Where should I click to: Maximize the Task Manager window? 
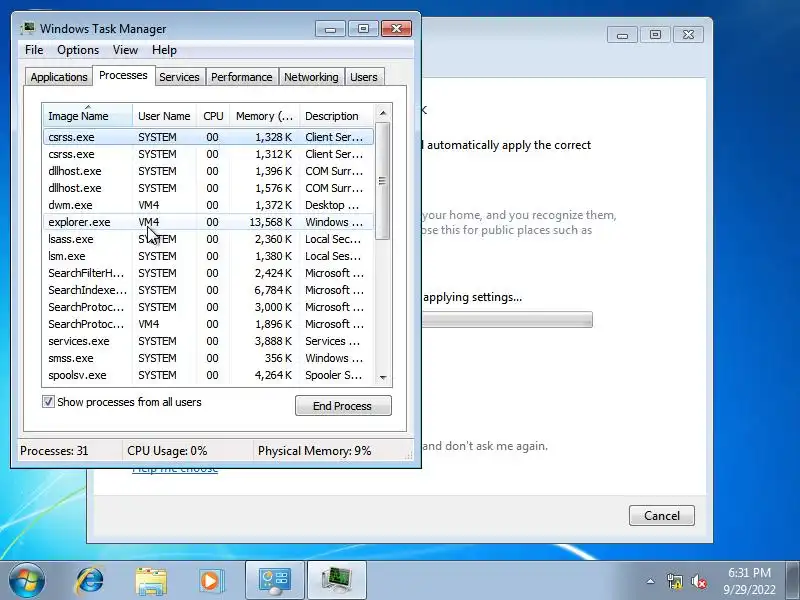pyautogui.click(x=363, y=29)
